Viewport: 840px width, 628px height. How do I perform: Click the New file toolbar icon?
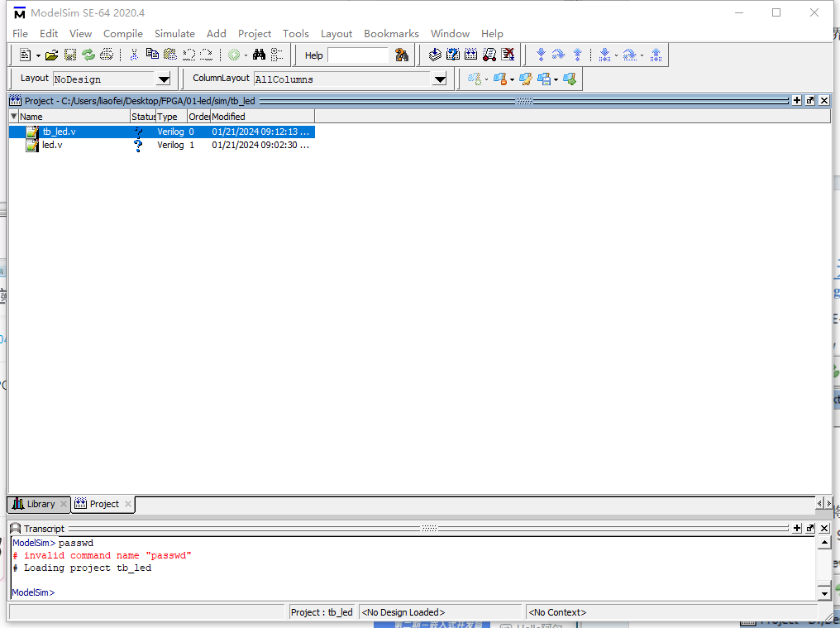(25, 55)
